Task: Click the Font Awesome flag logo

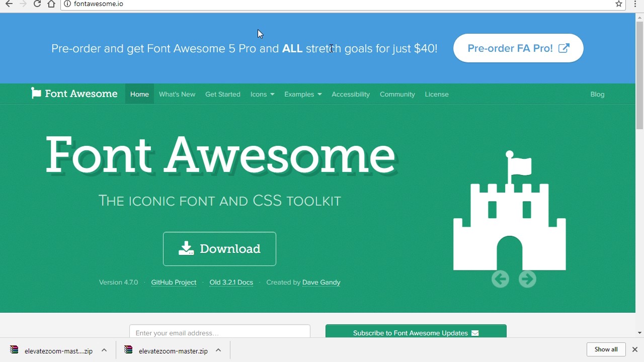Action: tap(36, 94)
